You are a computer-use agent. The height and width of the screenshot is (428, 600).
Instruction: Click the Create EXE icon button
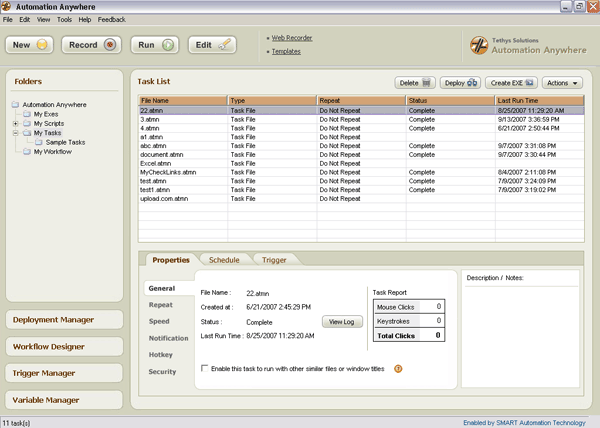click(530, 82)
